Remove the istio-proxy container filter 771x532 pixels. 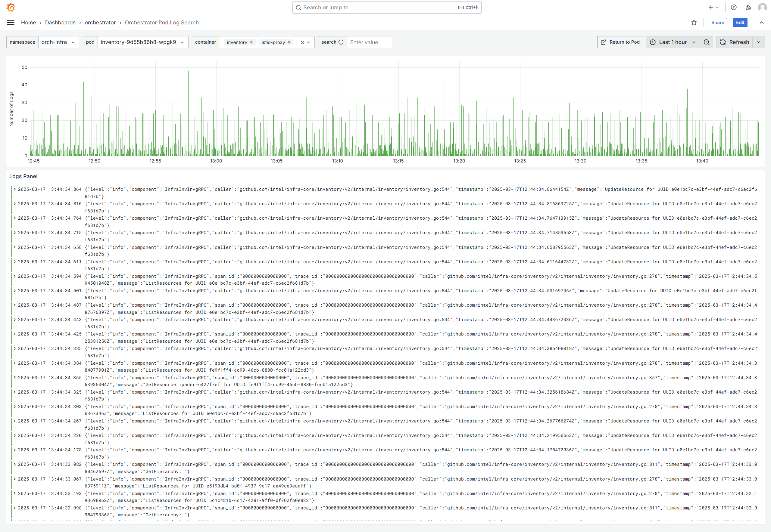[290, 42]
